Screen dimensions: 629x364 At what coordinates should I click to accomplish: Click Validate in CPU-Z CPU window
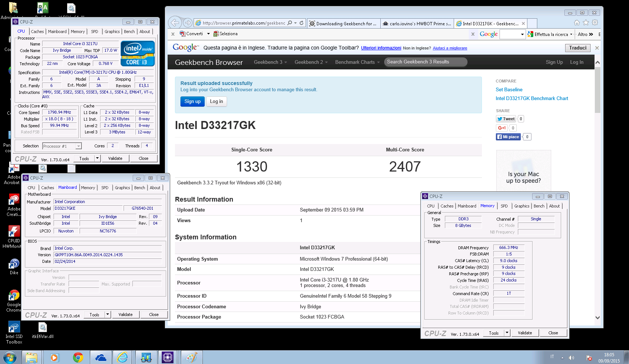coord(115,158)
